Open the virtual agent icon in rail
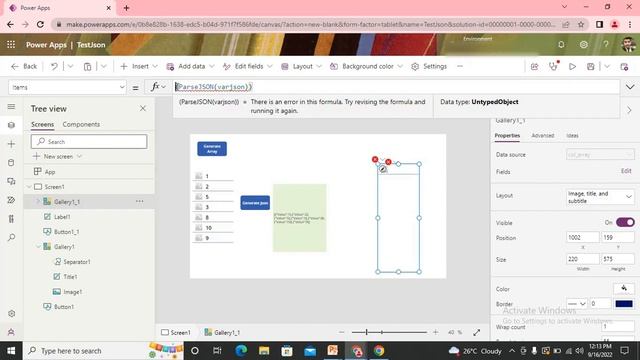 11,332
